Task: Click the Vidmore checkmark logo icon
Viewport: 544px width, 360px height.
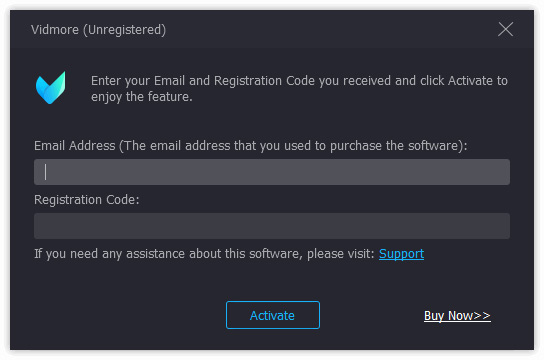Action: 50,88
